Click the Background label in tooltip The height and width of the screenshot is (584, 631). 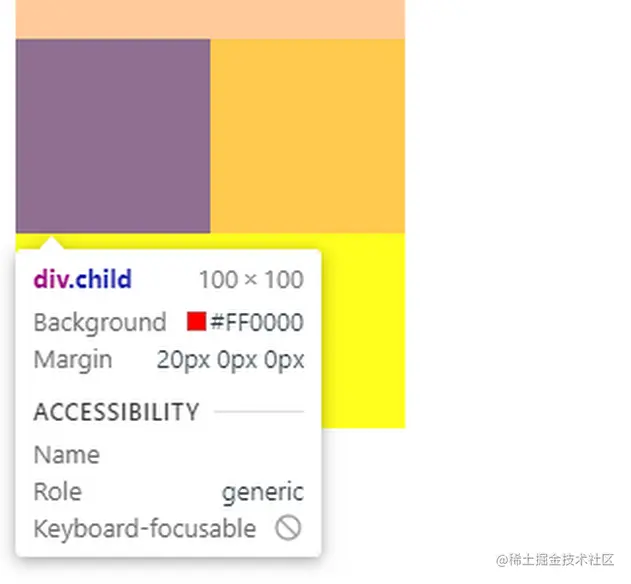pos(100,323)
